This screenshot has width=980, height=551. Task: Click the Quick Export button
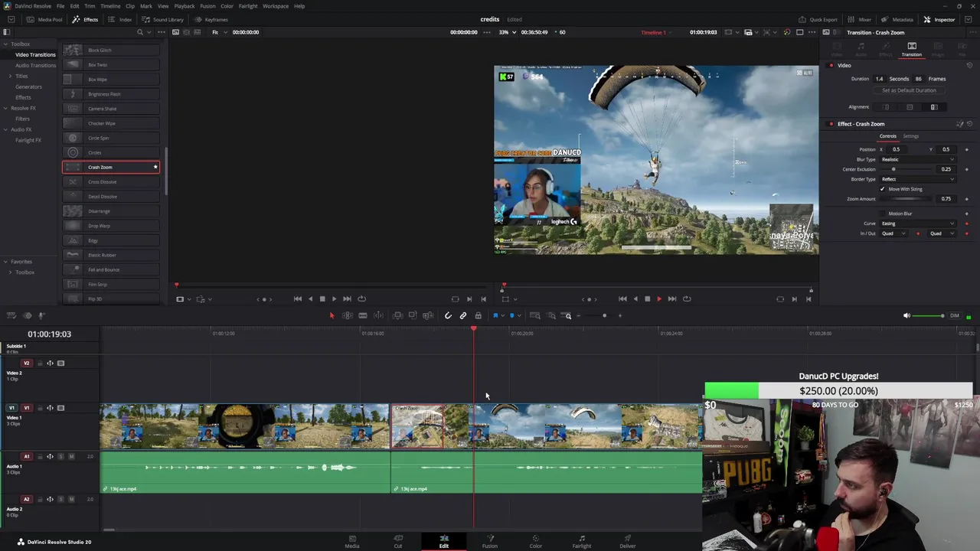(818, 19)
